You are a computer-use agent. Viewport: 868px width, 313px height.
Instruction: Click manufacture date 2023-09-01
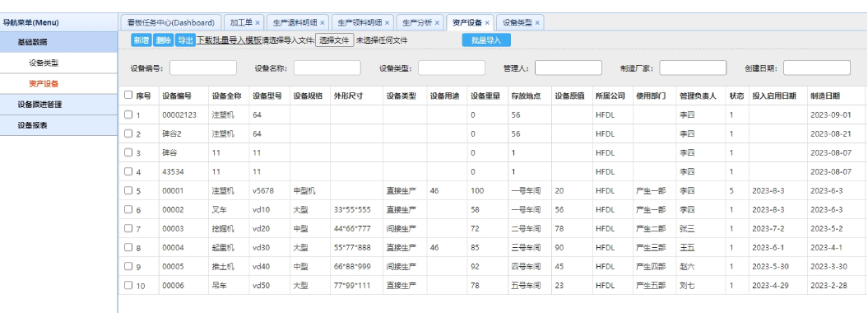pyautogui.click(x=831, y=115)
